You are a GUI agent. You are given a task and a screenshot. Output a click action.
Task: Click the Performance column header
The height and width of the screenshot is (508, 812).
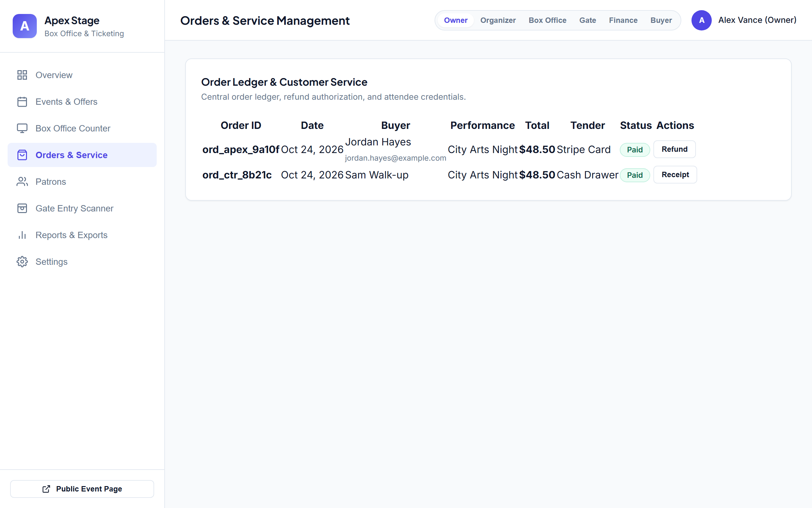[x=482, y=125]
